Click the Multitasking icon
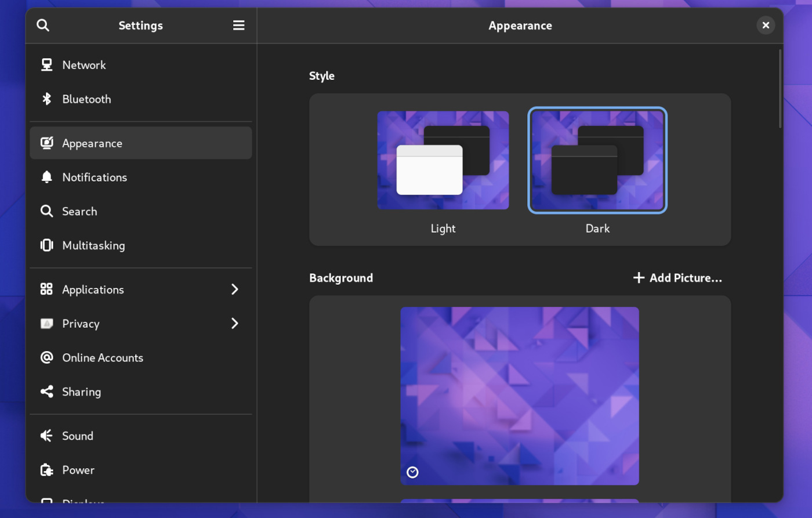812x518 pixels. (46, 245)
